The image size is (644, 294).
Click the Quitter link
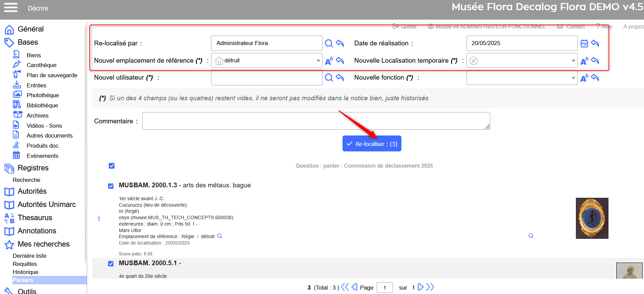[x=405, y=26]
